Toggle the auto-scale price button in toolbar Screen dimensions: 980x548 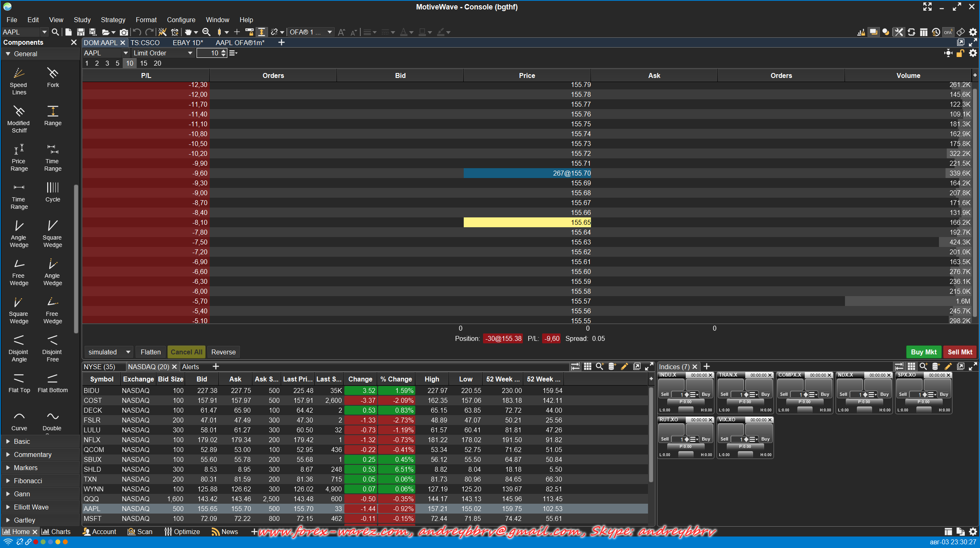pyautogui.click(x=261, y=32)
